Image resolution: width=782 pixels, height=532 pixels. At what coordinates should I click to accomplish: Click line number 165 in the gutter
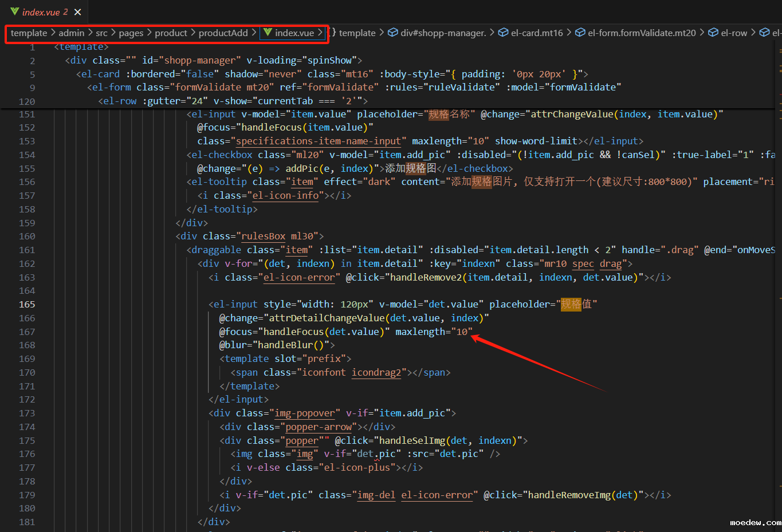pos(27,304)
